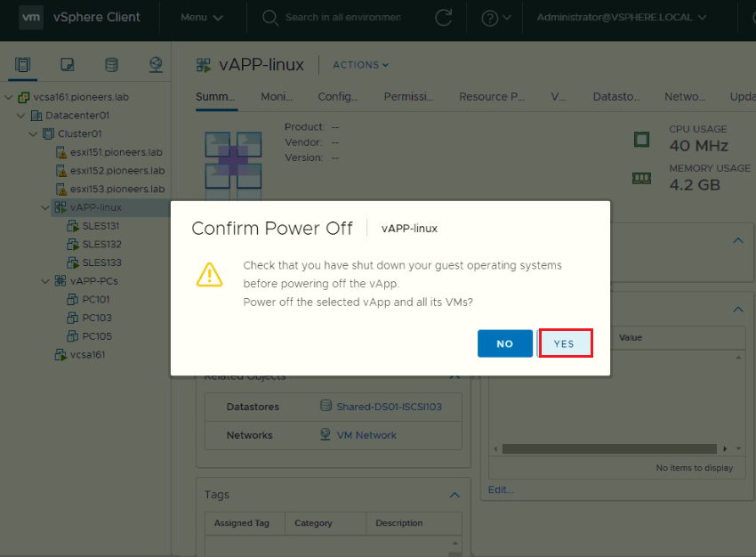
Task: Click the 'No items to display' text
Action: click(695, 468)
